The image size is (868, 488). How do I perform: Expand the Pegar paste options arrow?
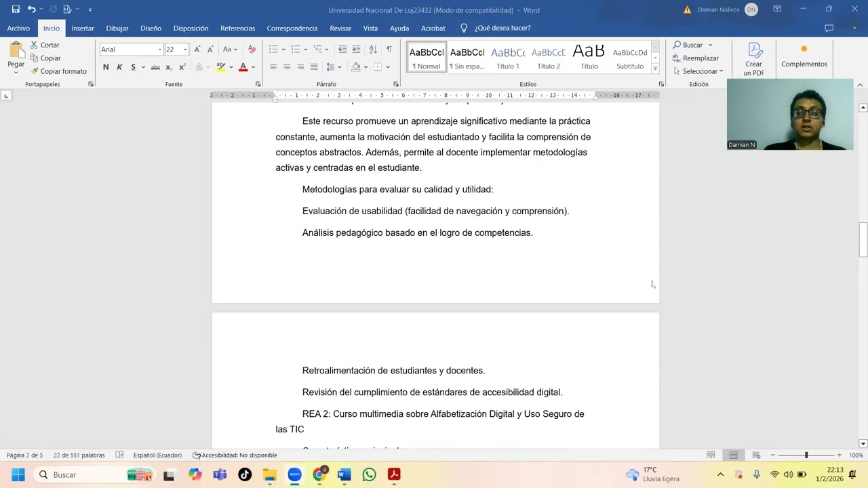tap(16, 73)
